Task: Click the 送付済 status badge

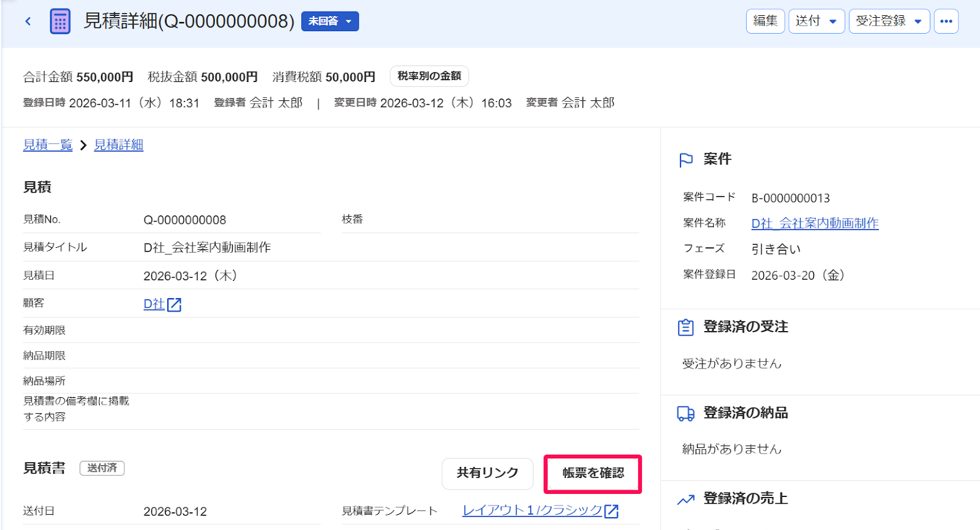Action: tap(102, 468)
